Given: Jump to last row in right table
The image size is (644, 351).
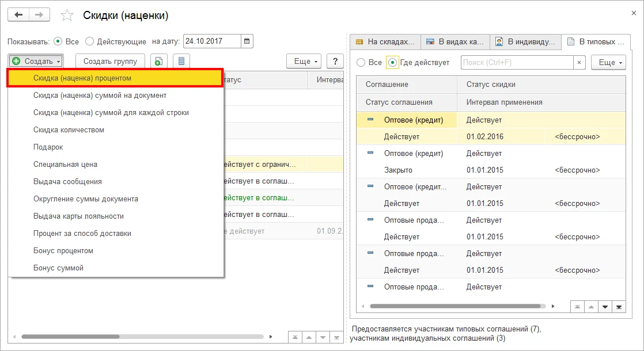Looking at the screenshot, I should [x=619, y=307].
